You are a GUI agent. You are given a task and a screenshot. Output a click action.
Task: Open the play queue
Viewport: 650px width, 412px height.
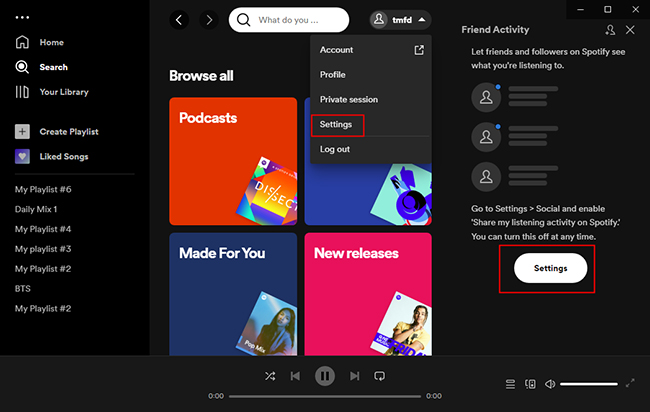[510, 384]
